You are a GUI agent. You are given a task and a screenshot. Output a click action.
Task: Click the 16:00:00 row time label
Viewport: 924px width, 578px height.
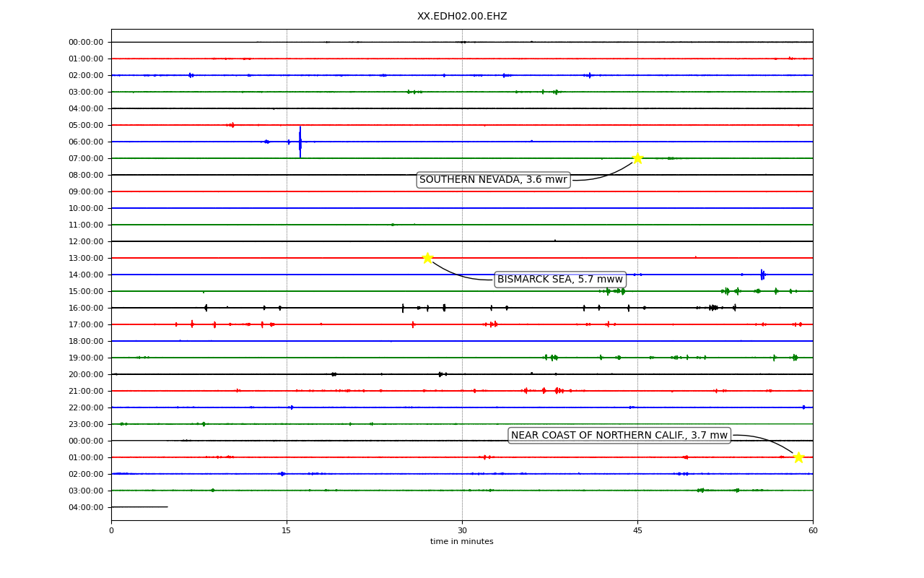click(x=86, y=308)
